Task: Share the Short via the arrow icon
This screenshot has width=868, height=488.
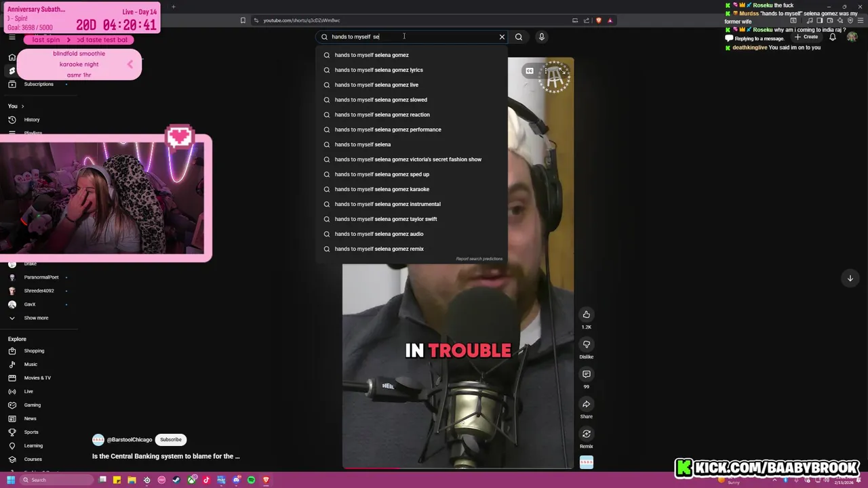Action: [587, 405]
